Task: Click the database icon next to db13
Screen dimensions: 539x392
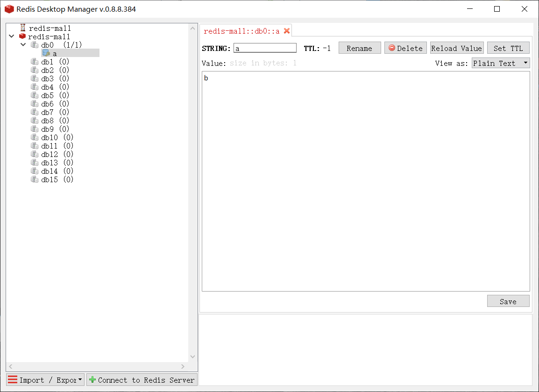Action: tap(35, 162)
